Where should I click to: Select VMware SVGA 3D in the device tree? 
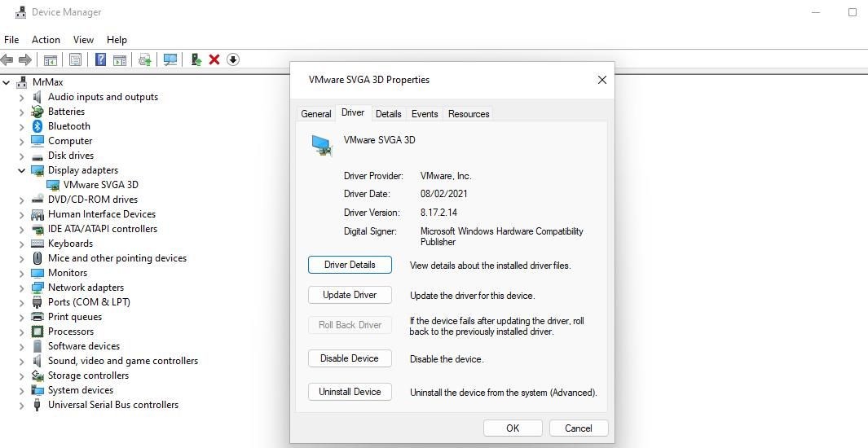click(x=101, y=185)
